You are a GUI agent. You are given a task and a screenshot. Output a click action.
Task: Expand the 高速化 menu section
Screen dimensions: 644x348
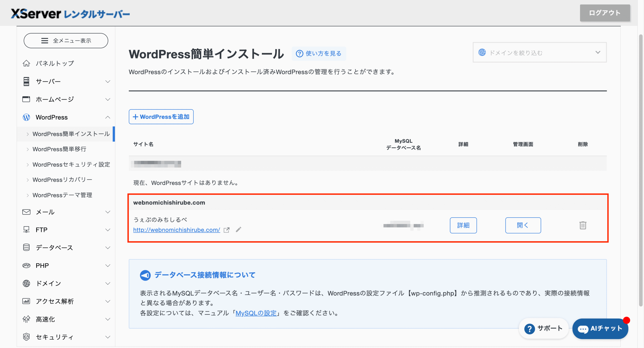tap(108, 319)
